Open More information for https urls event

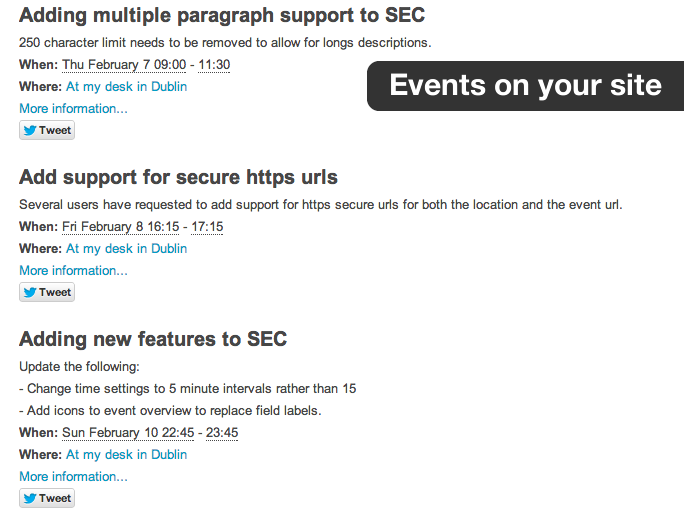[73, 271]
